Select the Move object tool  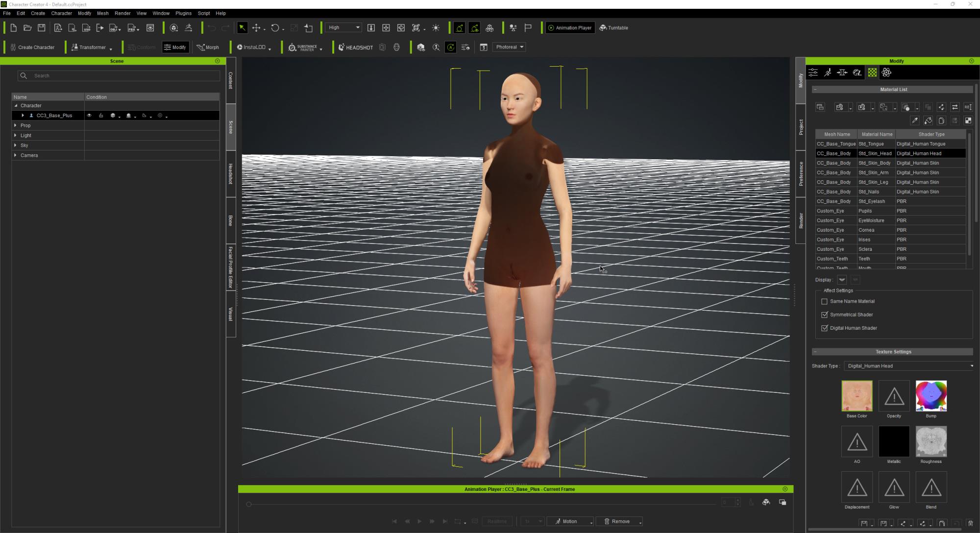tap(256, 28)
